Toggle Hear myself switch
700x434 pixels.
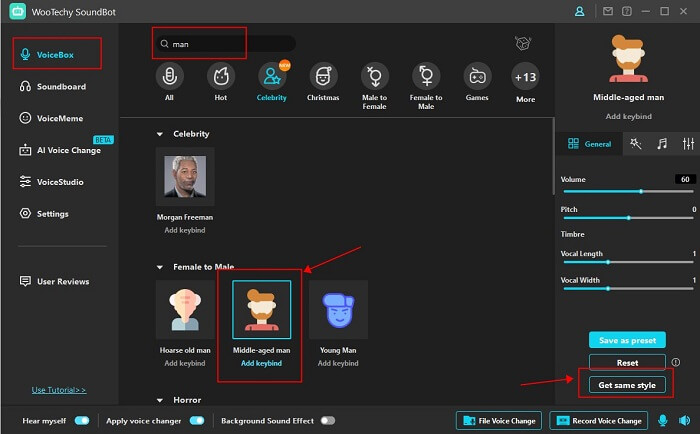(x=81, y=421)
